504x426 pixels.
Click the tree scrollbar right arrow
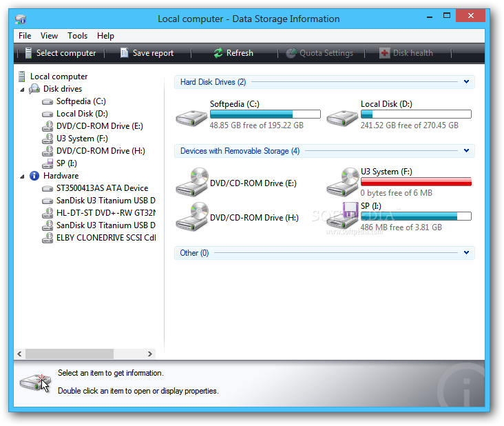tap(150, 354)
